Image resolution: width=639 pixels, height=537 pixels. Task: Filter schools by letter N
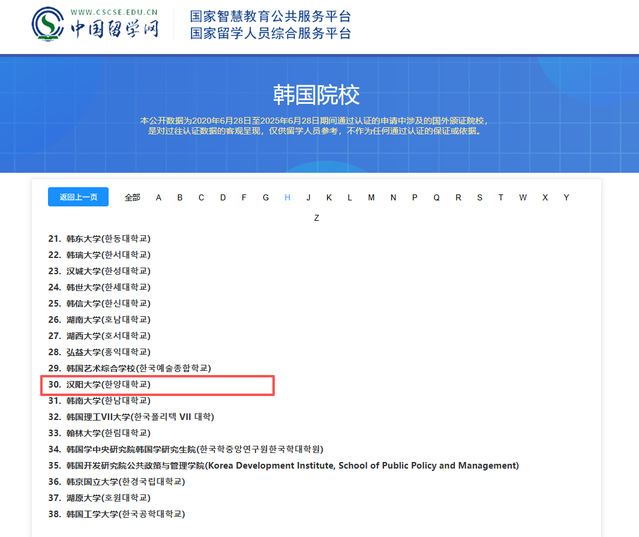[x=393, y=198]
